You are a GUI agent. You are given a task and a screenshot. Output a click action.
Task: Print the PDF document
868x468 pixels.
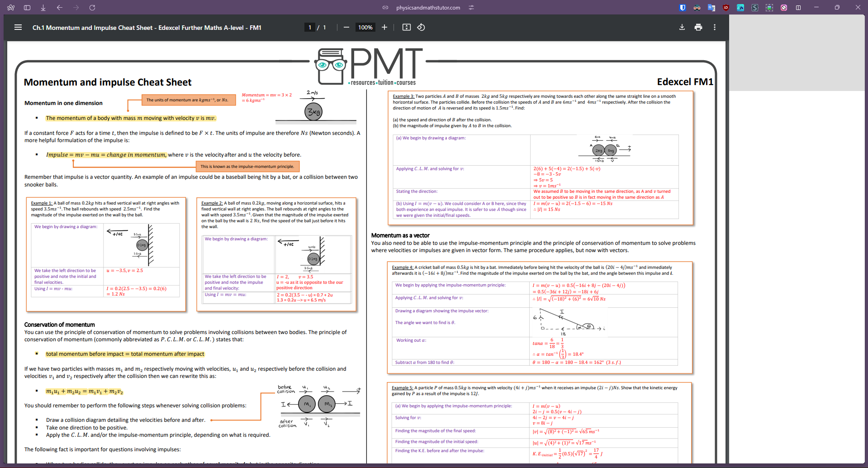pyautogui.click(x=698, y=27)
